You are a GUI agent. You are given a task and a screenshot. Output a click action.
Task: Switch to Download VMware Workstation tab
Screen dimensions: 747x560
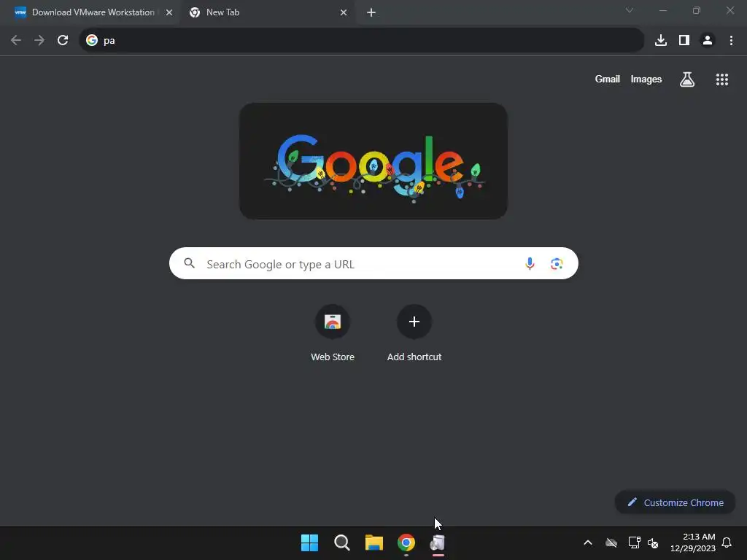click(93, 12)
